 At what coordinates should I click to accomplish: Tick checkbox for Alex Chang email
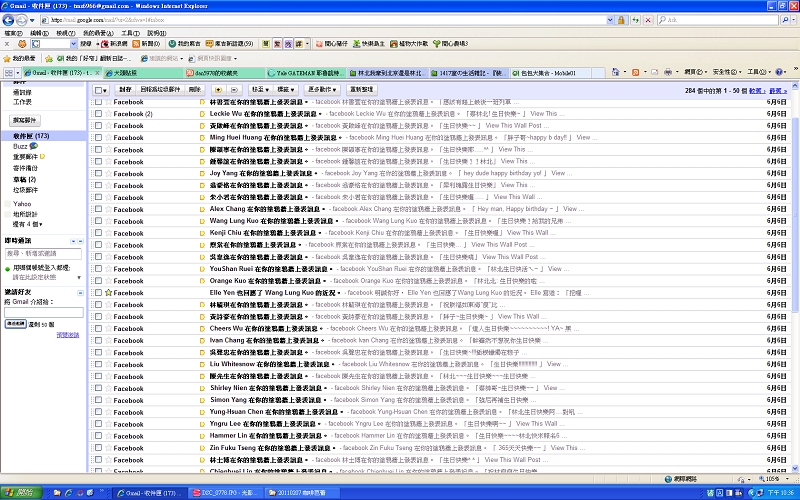98,209
